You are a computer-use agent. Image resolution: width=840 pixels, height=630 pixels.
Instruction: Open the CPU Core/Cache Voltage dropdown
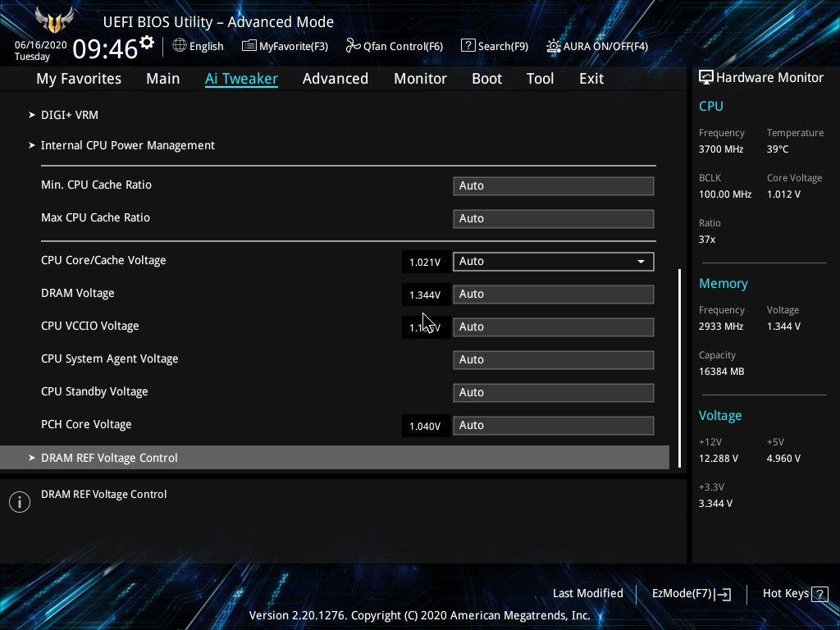pos(640,261)
